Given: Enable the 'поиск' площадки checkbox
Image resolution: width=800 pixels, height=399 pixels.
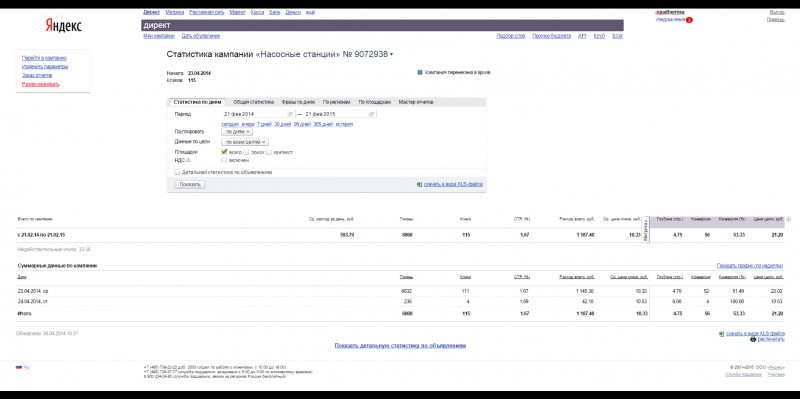Looking at the screenshot, I should 246,152.
